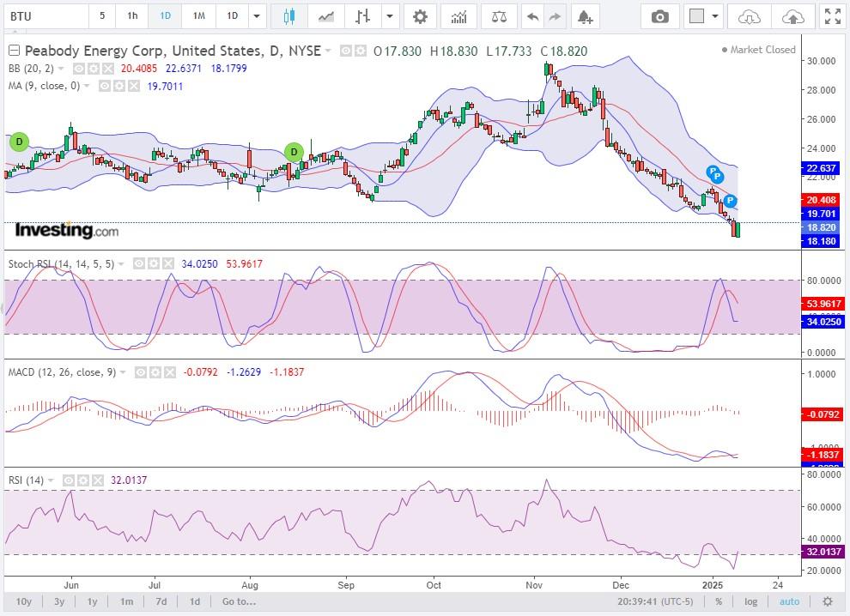Take chart snapshot with camera icon

(659, 16)
